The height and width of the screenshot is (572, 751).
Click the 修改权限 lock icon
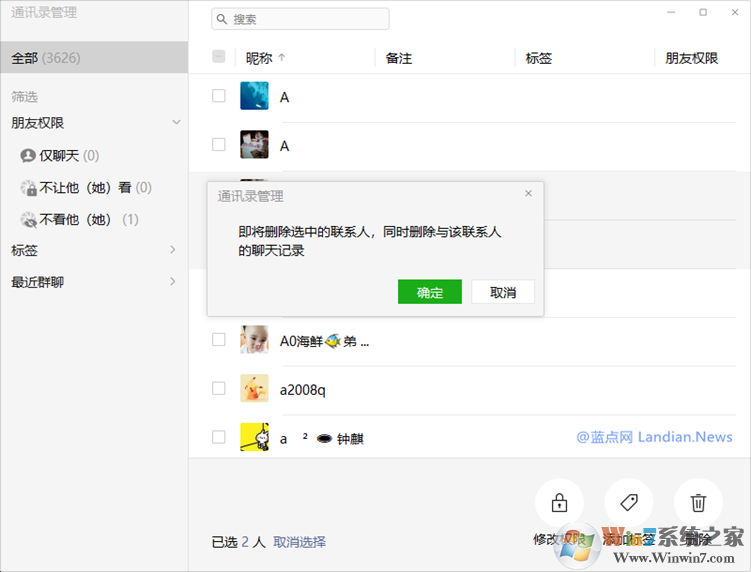point(559,503)
